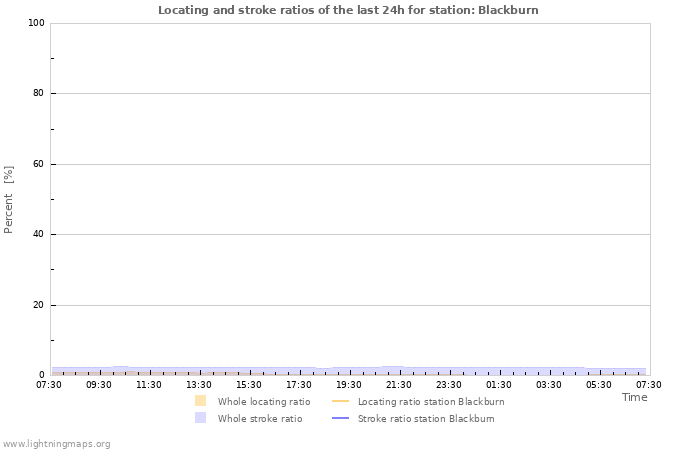Click the "Percent [%]" y-axis label

(9, 199)
